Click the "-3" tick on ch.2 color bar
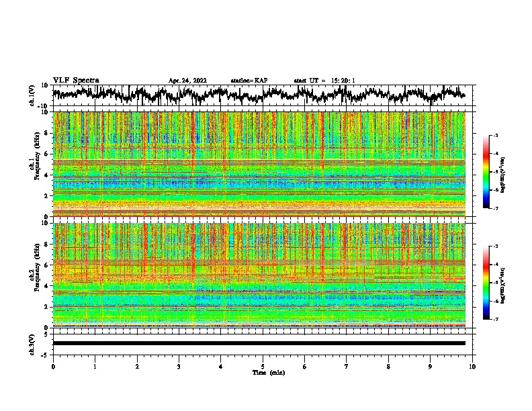Image resolution: width=532 pixels, height=411 pixels. click(495, 246)
